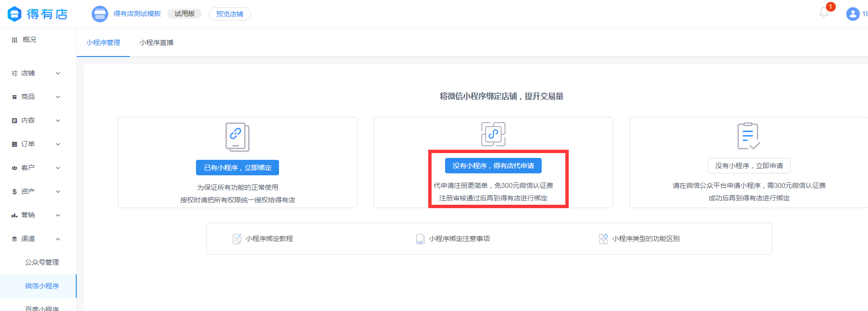868x311 pixels.
Task: Expand the 订单 menu chevron
Action: [x=58, y=144]
